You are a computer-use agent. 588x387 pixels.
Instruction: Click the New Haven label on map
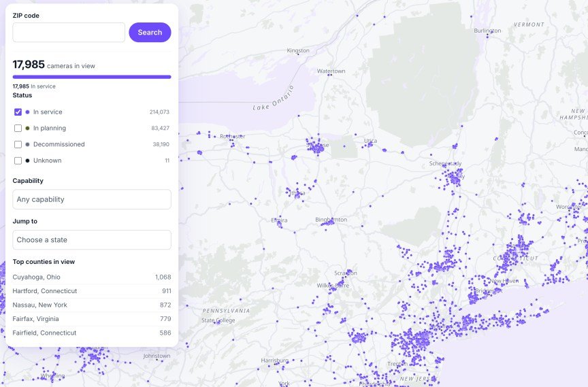pos(504,281)
